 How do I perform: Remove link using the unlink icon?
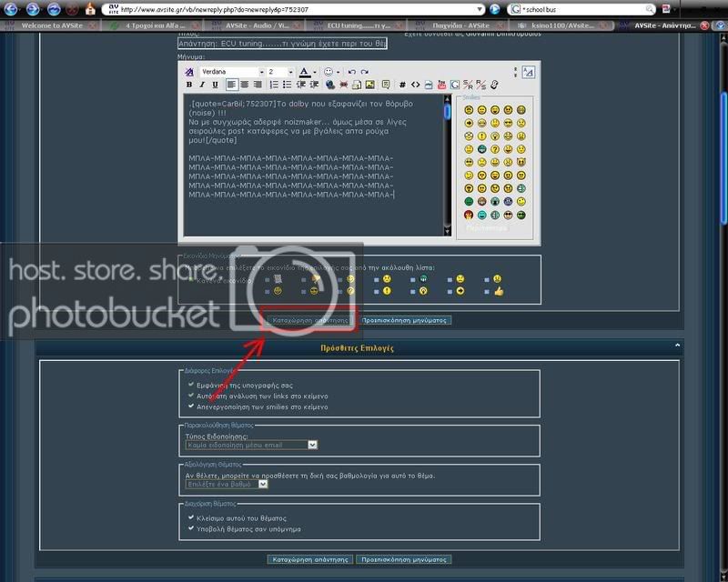(344, 85)
